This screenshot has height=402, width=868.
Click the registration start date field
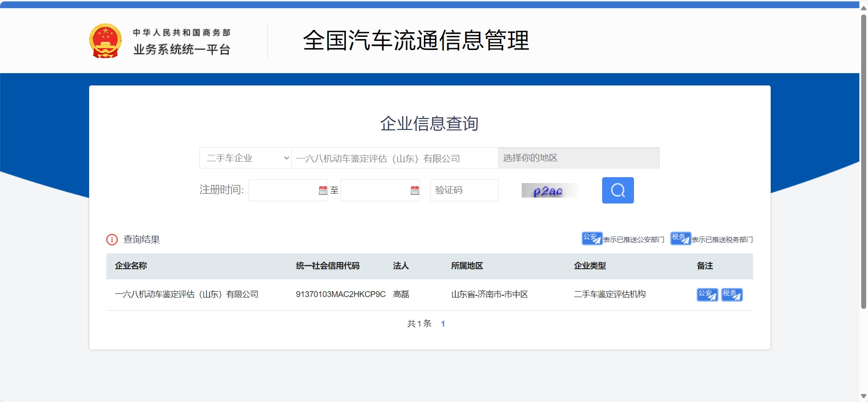tap(283, 190)
